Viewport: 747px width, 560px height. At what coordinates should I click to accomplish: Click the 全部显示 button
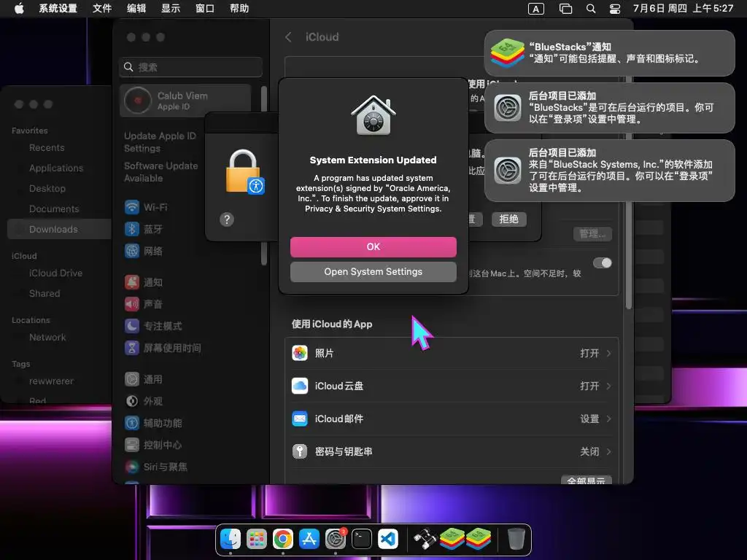coord(586,480)
